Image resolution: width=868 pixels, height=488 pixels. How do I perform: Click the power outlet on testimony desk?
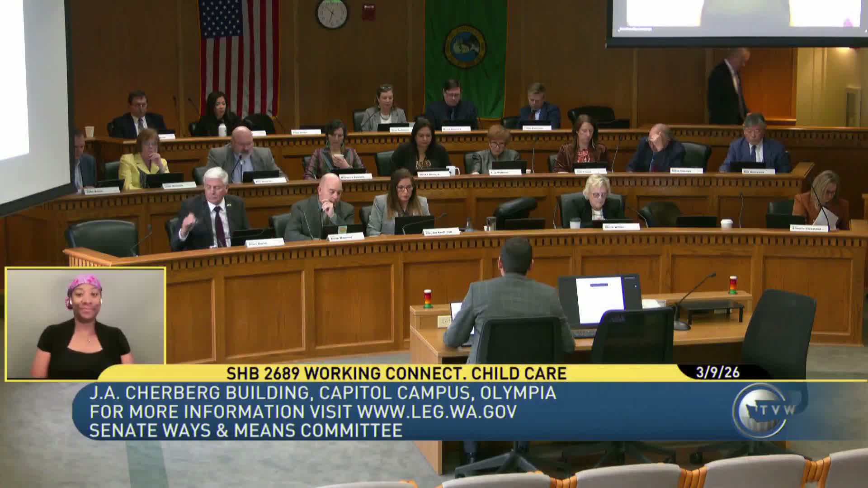(x=444, y=321)
